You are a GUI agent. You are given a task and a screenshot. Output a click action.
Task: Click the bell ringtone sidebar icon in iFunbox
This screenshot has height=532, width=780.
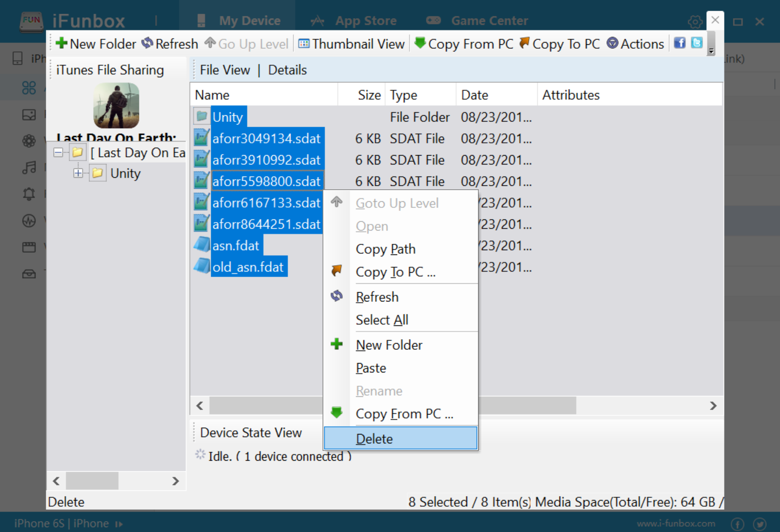(29, 194)
